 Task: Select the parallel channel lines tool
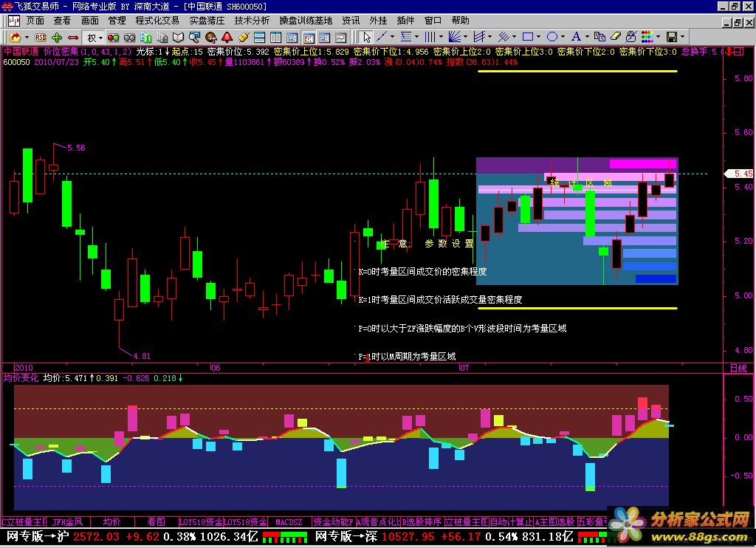point(478,37)
